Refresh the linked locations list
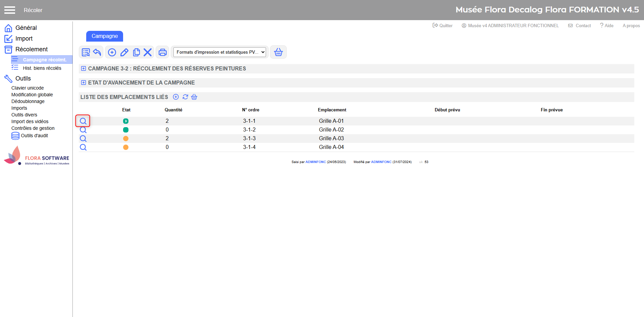This screenshot has height=317, width=644. point(185,97)
